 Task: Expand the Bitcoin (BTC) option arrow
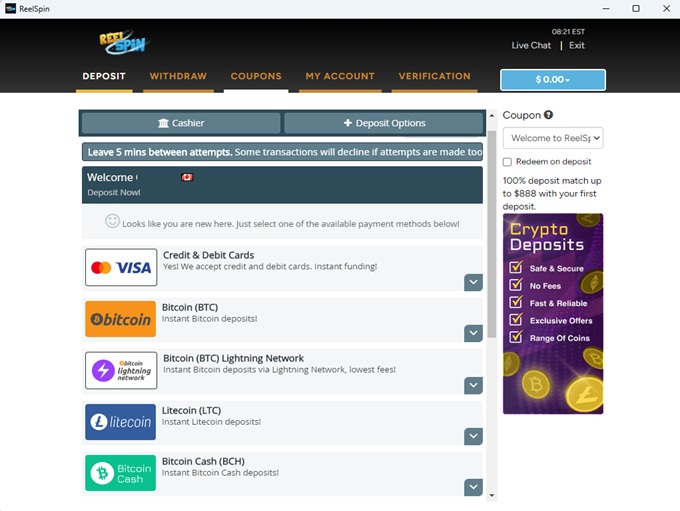click(x=473, y=334)
